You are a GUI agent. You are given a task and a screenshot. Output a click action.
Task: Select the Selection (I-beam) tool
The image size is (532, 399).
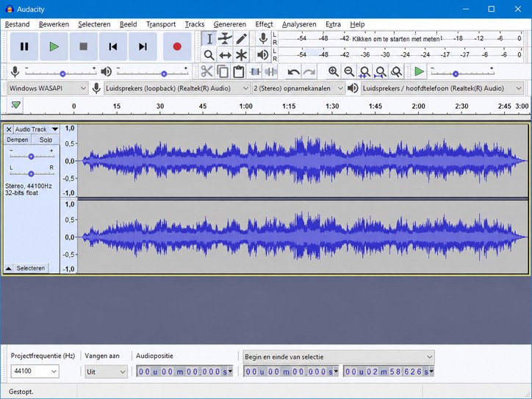click(x=209, y=39)
